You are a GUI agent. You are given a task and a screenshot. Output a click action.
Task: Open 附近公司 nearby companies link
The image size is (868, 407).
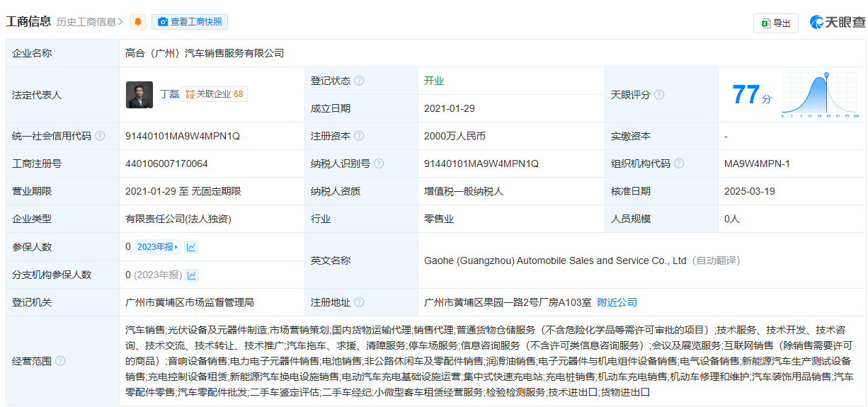click(x=617, y=302)
